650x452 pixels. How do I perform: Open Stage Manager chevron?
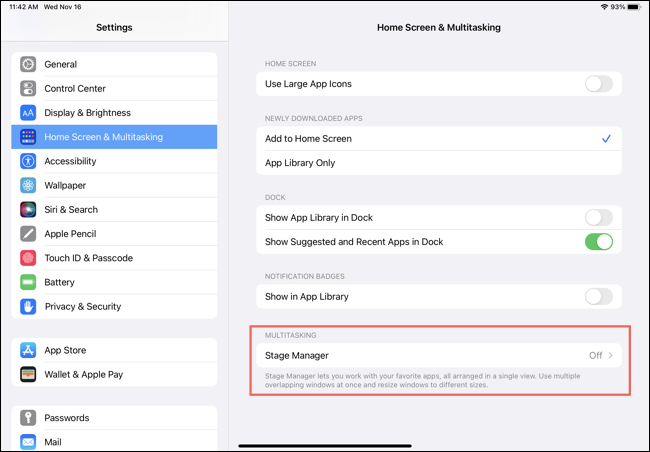tap(611, 355)
